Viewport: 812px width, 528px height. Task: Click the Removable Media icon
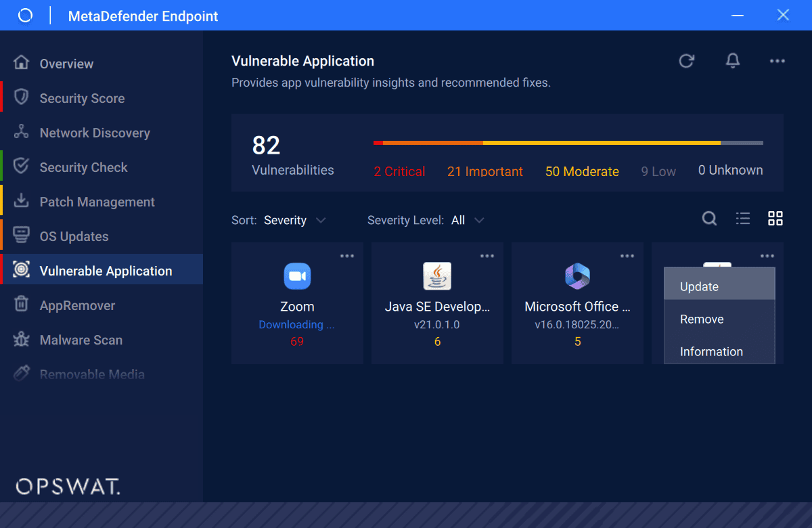[22, 374]
